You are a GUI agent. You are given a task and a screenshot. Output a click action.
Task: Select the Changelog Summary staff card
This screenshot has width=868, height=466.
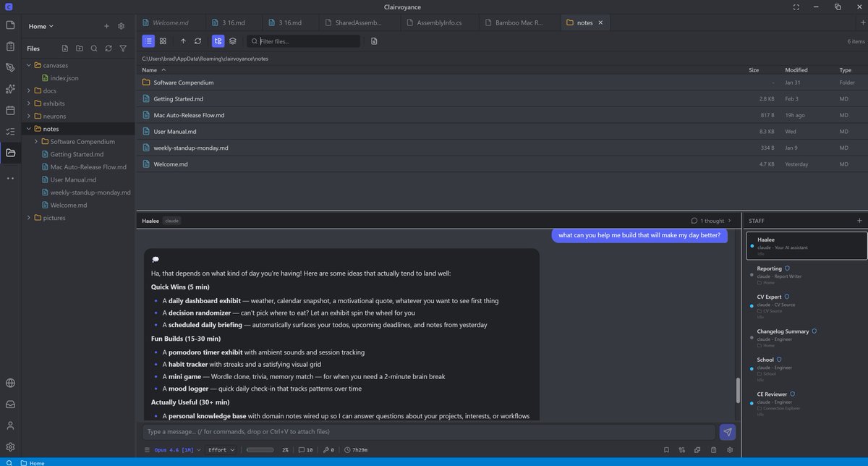pyautogui.click(x=807, y=337)
